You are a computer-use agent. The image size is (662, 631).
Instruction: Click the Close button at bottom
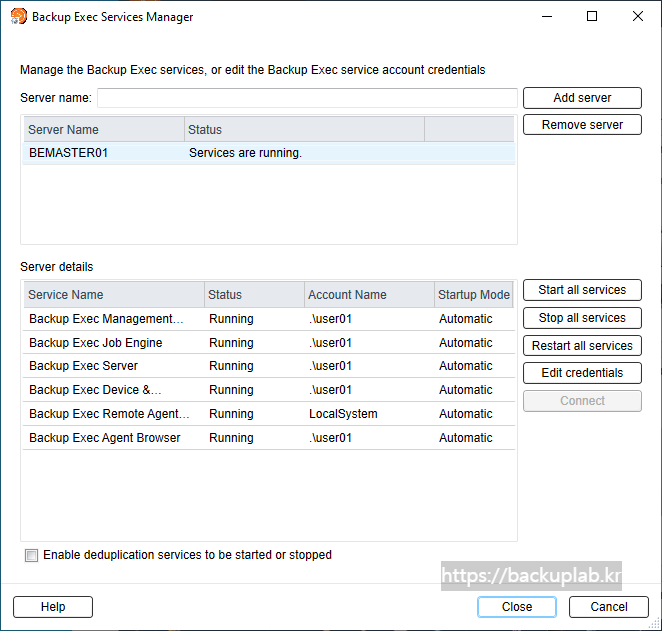tap(517, 607)
